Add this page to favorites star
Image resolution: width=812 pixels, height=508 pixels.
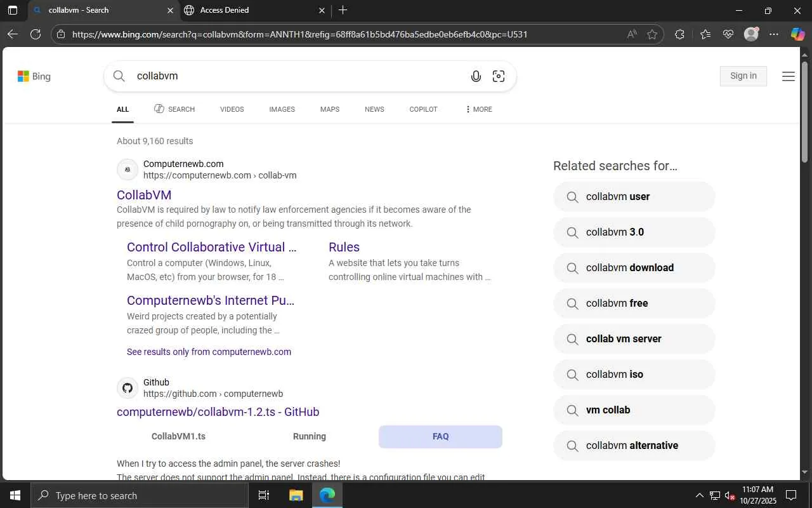pos(652,34)
